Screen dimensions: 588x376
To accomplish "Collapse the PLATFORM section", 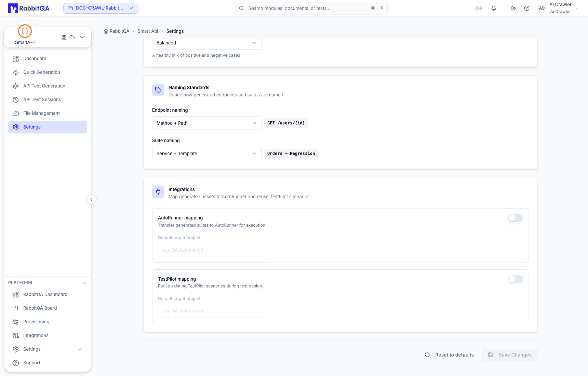I will (x=84, y=283).
